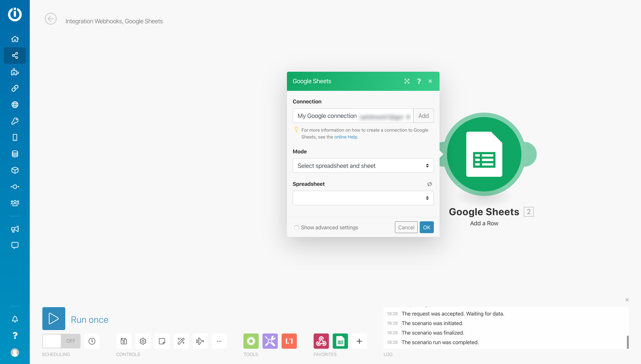Open the Mode dropdown
Image resolution: width=641 pixels, height=364 pixels.
[x=363, y=166]
